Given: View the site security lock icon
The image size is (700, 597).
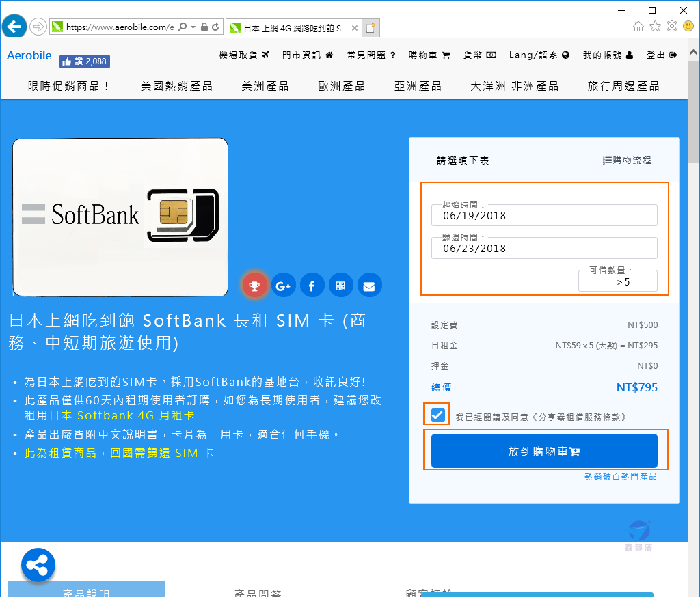Looking at the screenshot, I should [x=204, y=27].
